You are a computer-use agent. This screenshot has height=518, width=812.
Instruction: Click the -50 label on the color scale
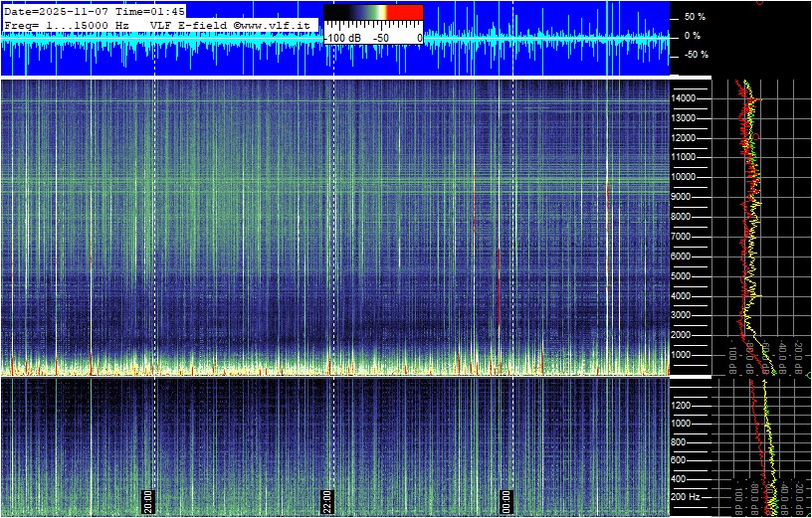pyautogui.click(x=380, y=38)
